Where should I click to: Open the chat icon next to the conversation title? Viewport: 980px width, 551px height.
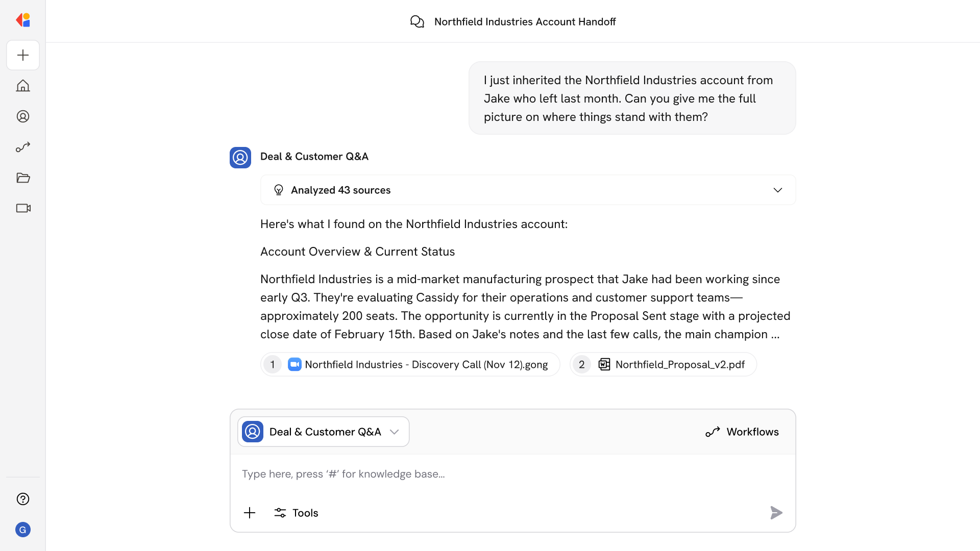pos(417,21)
